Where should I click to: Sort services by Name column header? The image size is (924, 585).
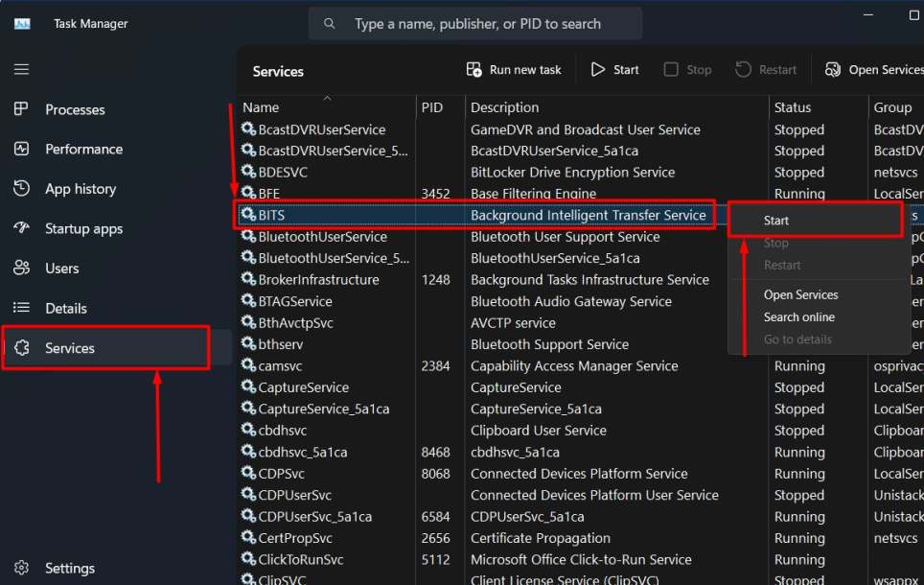pos(261,107)
